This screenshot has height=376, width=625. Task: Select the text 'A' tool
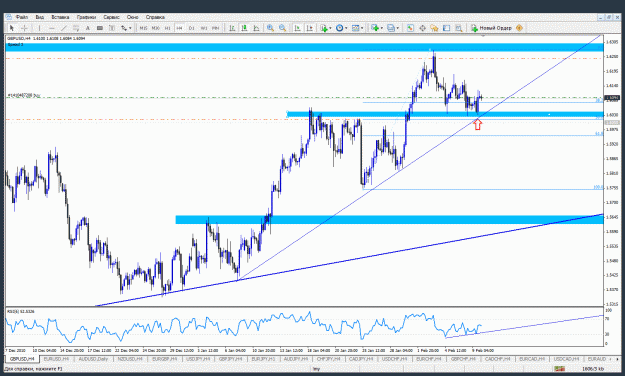[x=88, y=28]
